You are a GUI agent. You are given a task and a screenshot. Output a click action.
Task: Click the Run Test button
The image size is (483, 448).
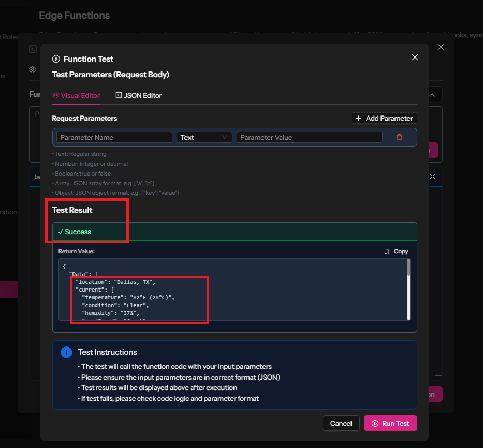(x=390, y=423)
